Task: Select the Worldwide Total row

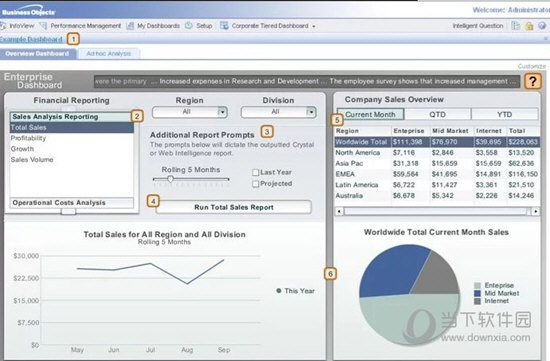Action: [437, 142]
